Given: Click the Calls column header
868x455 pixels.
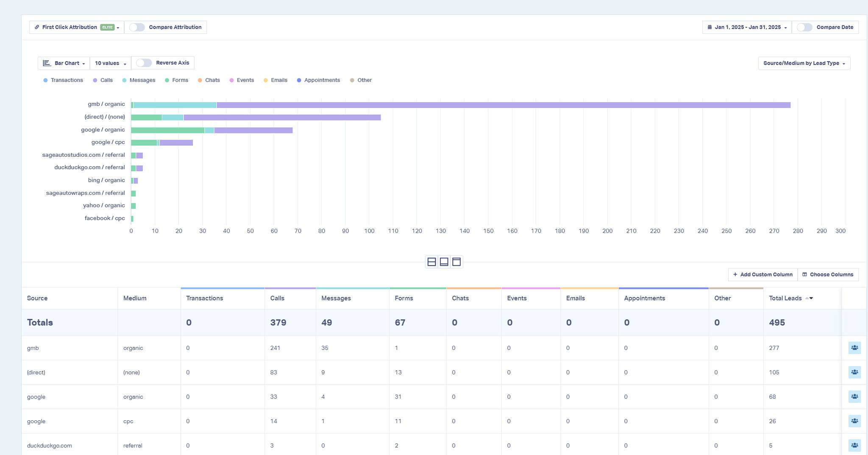Looking at the screenshot, I should (x=277, y=298).
